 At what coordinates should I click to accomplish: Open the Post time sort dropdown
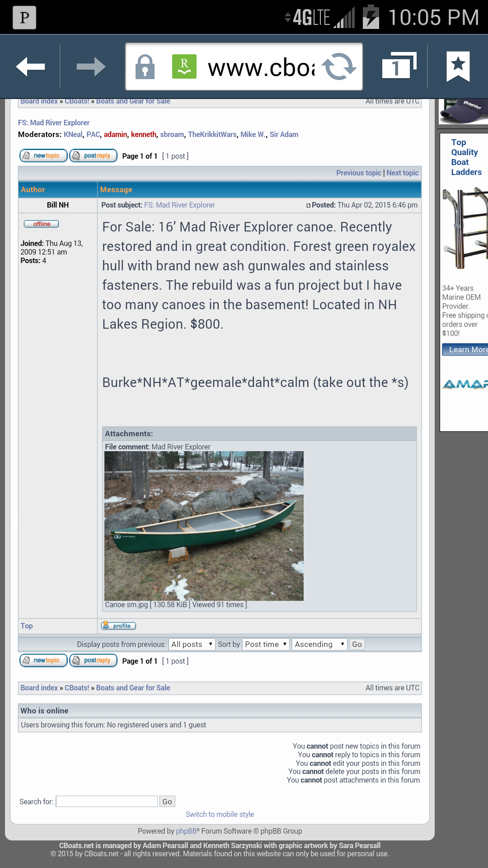266,644
